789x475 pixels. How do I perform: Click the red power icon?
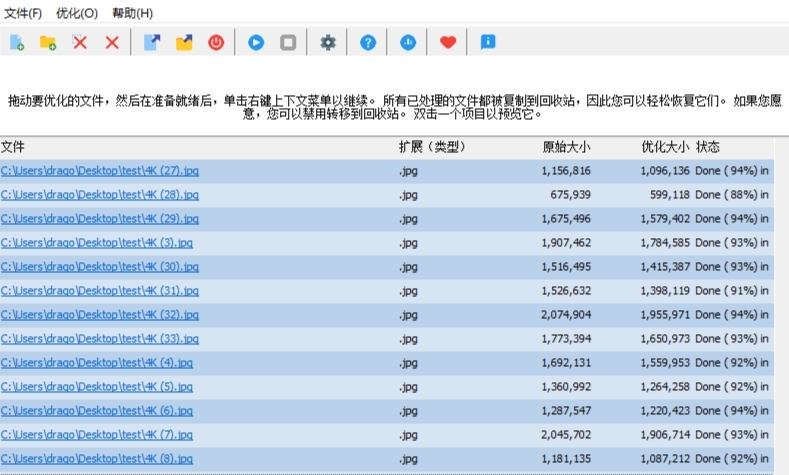[216, 42]
